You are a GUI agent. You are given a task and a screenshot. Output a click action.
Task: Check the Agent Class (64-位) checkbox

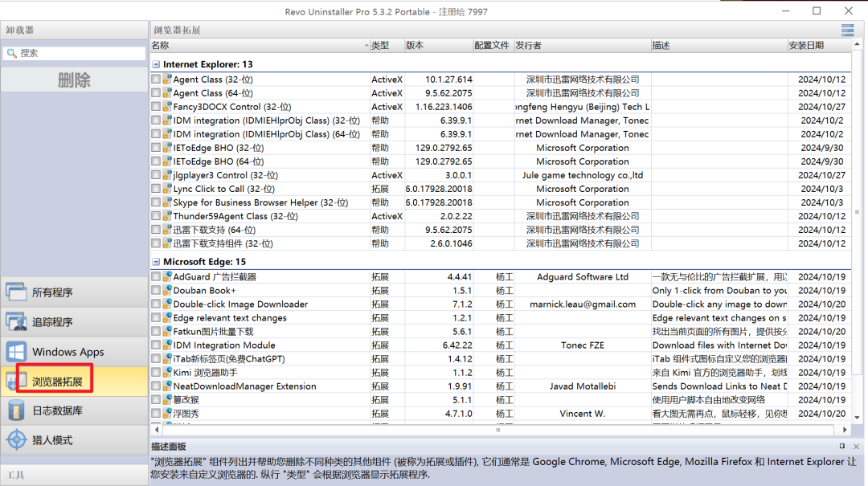pyautogui.click(x=156, y=93)
